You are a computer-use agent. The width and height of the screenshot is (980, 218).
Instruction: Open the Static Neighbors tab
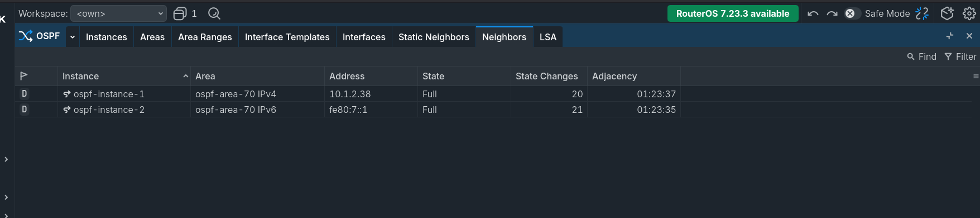click(434, 37)
